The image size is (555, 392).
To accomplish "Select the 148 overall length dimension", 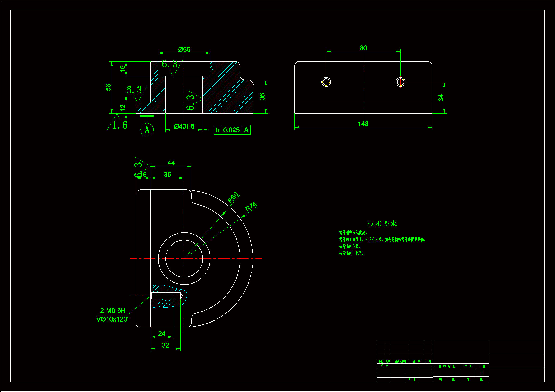I will (363, 124).
